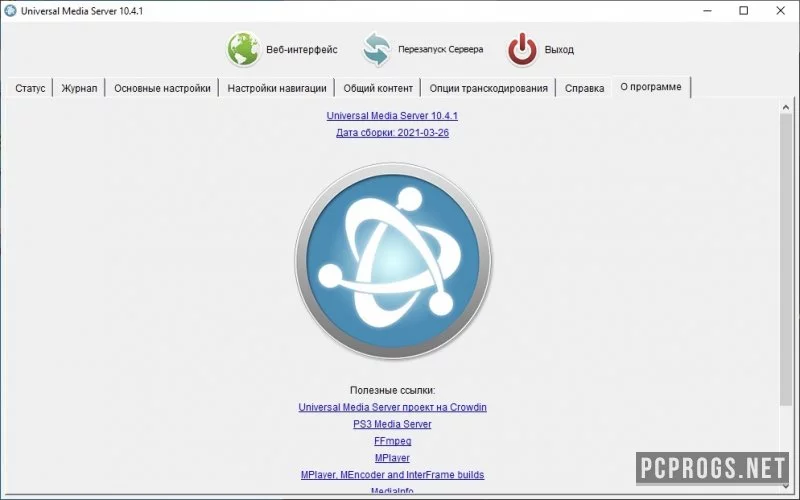Click the red power Выход icon
This screenshot has height=500, width=800.
click(x=522, y=49)
